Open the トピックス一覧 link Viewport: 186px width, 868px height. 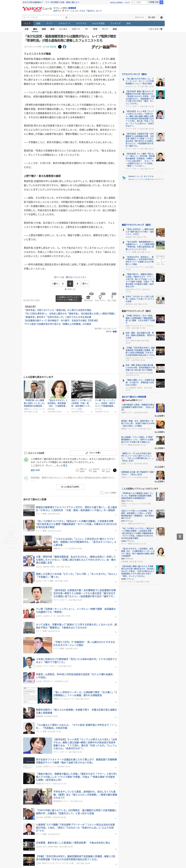pyautogui.click(x=155, y=29)
